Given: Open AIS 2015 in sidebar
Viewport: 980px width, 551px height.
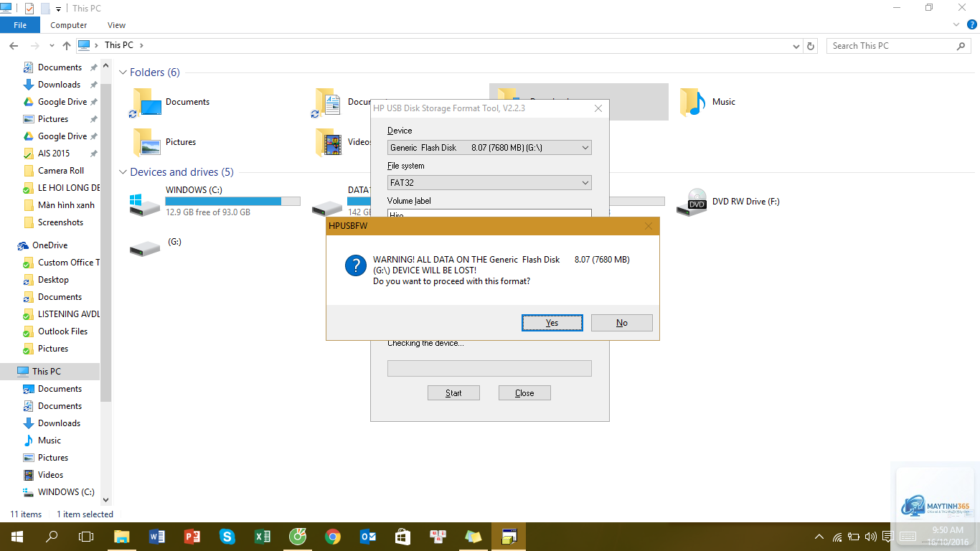Looking at the screenshot, I should [x=54, y=154].
